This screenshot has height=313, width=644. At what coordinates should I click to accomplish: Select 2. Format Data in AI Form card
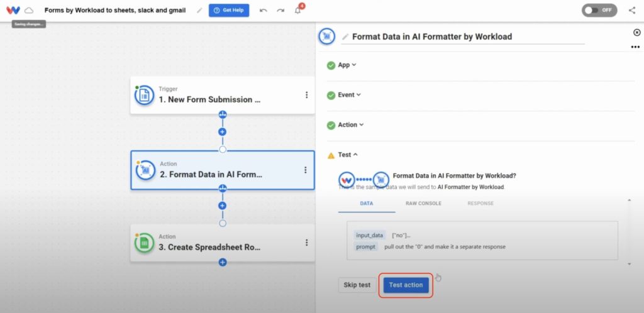(x=223, y=170)
